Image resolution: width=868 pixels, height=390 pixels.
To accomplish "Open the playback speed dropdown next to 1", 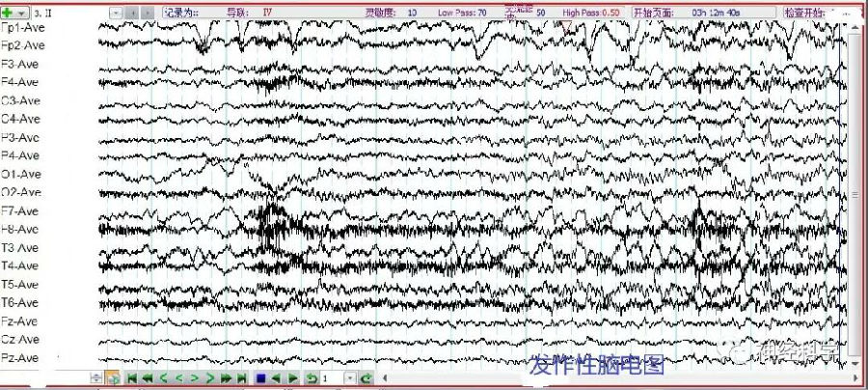I will pos(349,378).
